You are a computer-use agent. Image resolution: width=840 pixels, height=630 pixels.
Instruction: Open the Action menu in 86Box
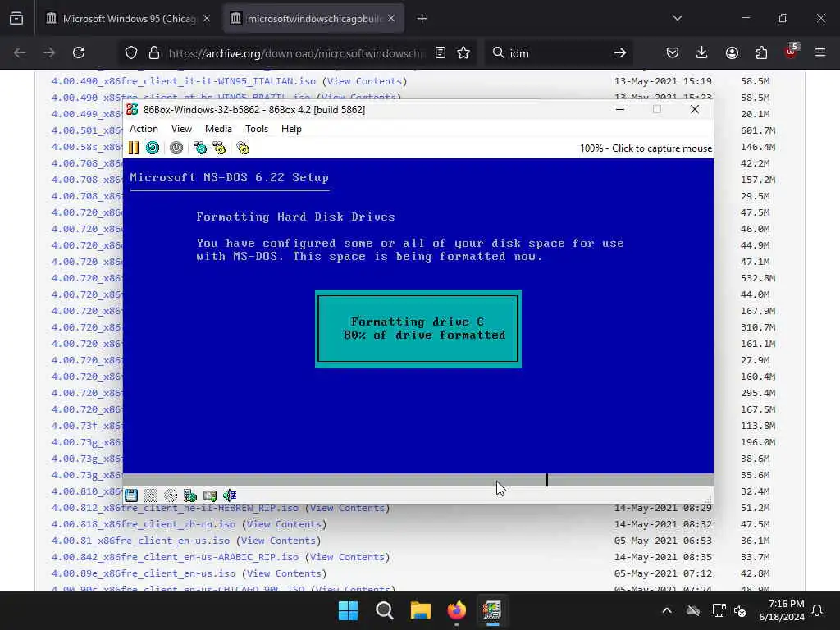pyautogui.click(x=144, y=129)
